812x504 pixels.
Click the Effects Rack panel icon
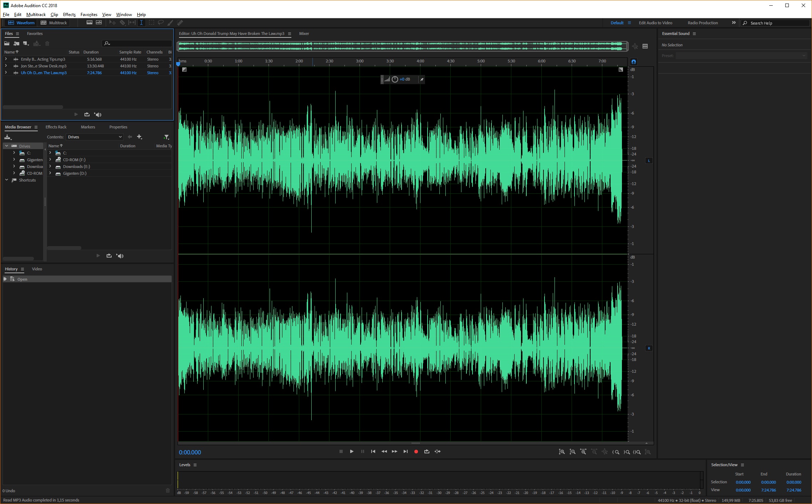click(x=56, y=127)
